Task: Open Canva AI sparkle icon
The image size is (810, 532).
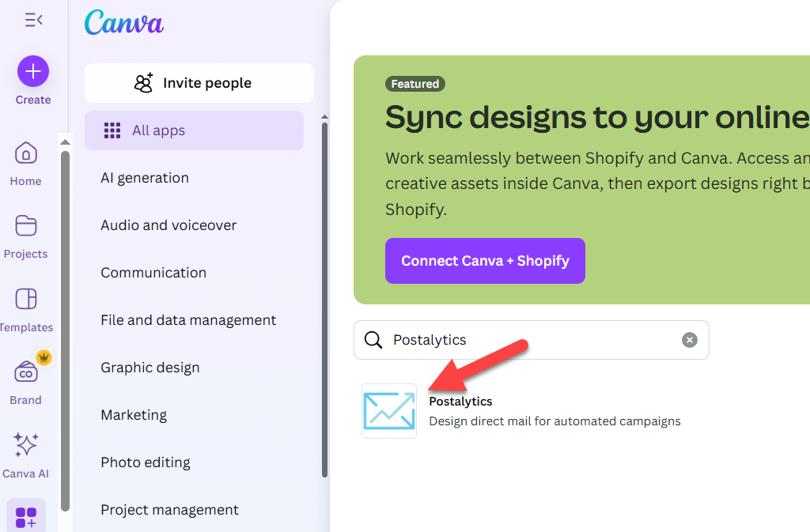Action: click(26, 444)
